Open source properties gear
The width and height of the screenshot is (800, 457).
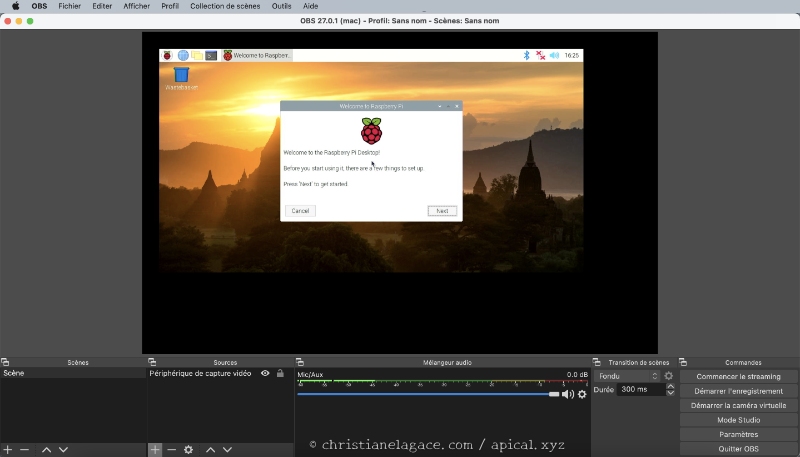188,449
